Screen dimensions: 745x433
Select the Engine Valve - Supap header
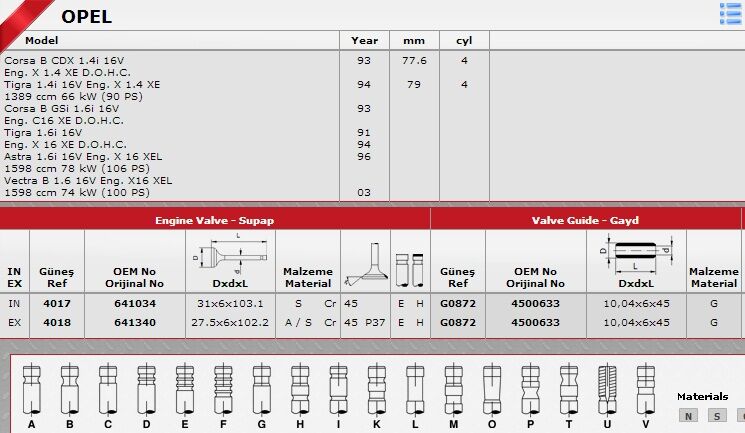214,220
